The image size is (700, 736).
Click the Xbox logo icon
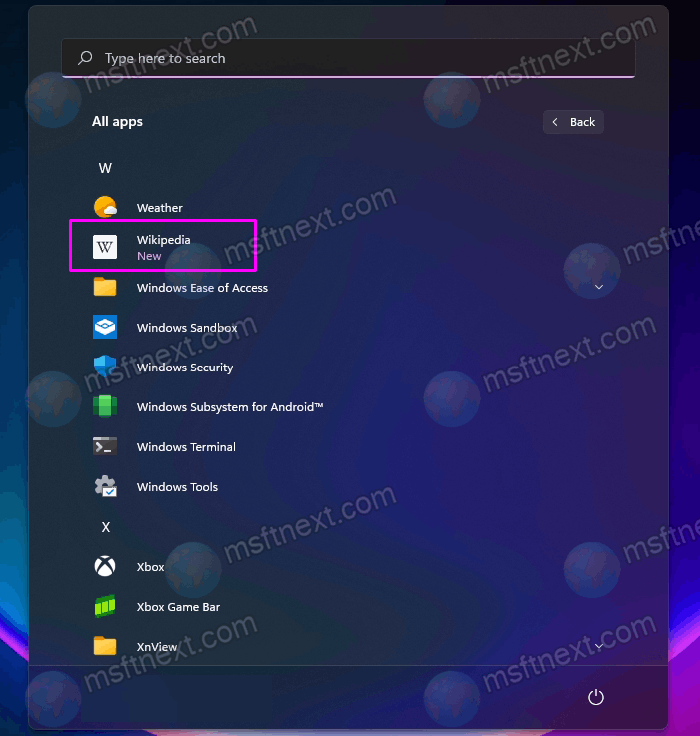[x=105, y=566]
